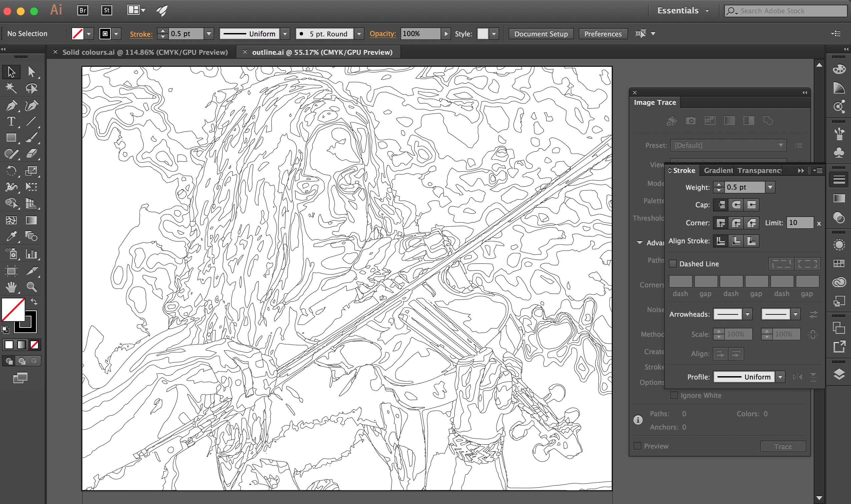Click the Document Setup button

[541, 34]
